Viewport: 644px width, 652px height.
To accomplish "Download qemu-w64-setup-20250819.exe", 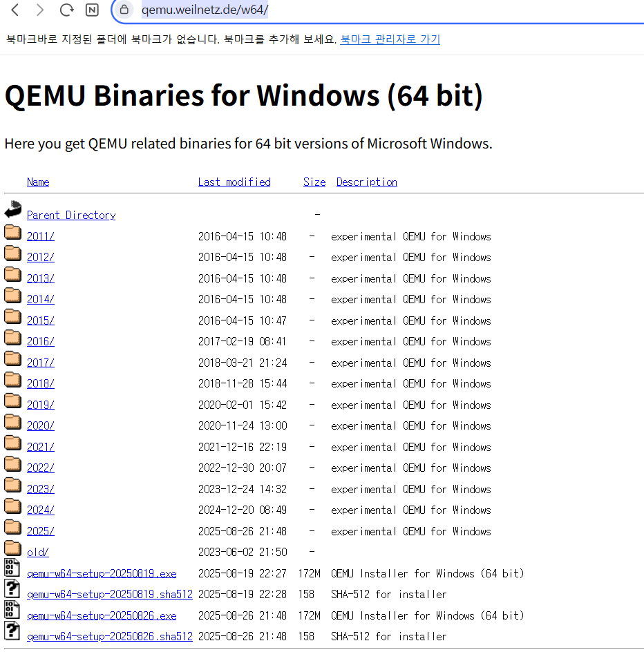I will point(102,573).
